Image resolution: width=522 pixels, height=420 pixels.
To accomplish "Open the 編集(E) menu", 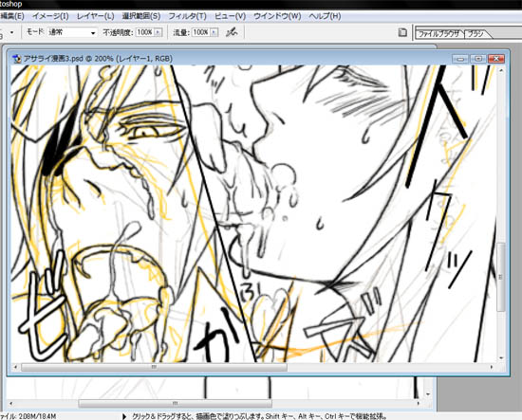I will [x=12, y=16].
